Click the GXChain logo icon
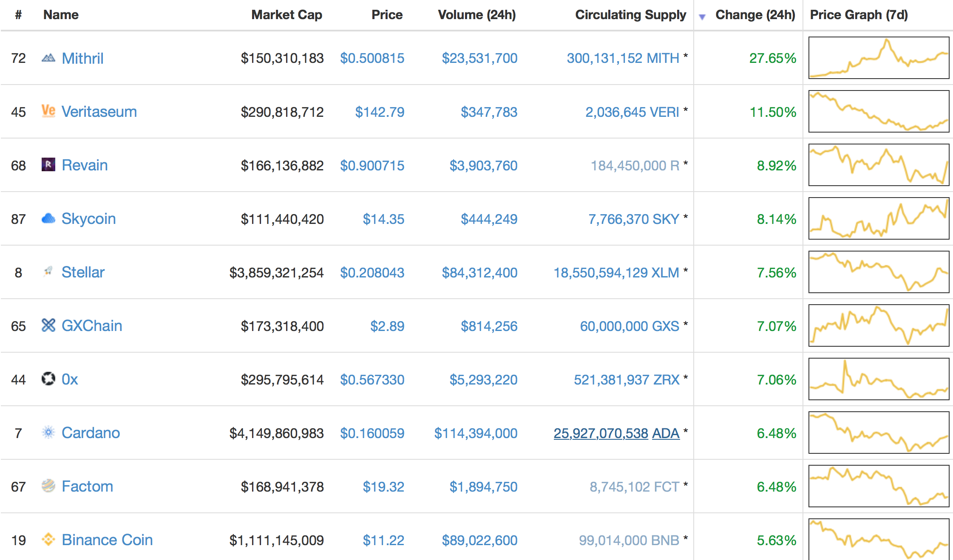 coord(48,325)
